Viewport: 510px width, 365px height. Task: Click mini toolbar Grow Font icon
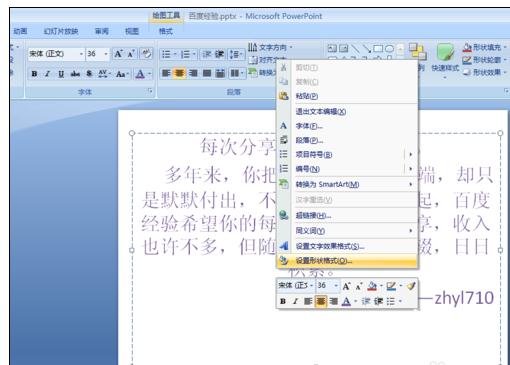[x=346, y=286]
